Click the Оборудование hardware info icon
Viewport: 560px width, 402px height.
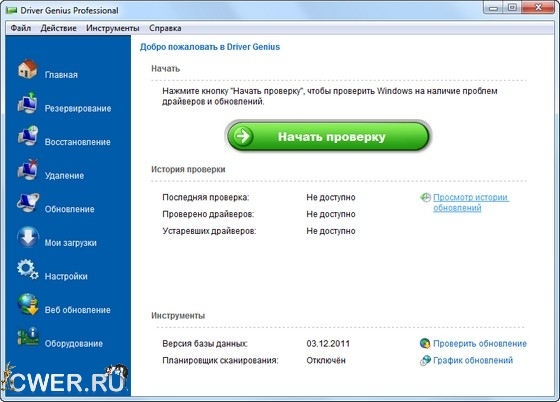[28, 337]
